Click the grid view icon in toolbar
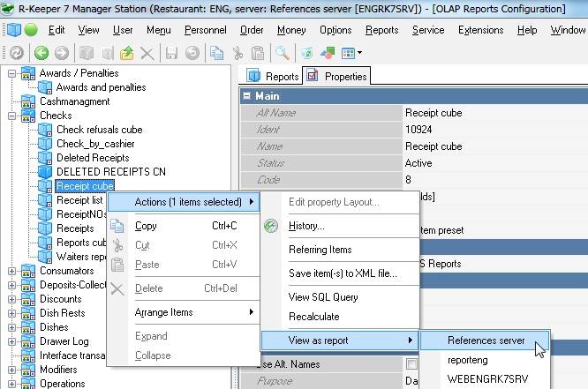The height and width of the screenshot is (389, 588). click(x=347, y=53)
